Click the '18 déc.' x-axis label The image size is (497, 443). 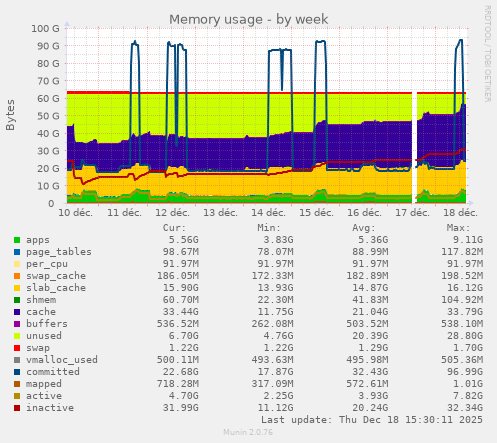click(x=460, y=213)
